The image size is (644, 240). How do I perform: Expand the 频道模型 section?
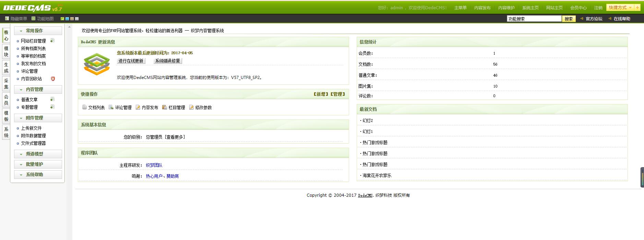coord(38,154)
